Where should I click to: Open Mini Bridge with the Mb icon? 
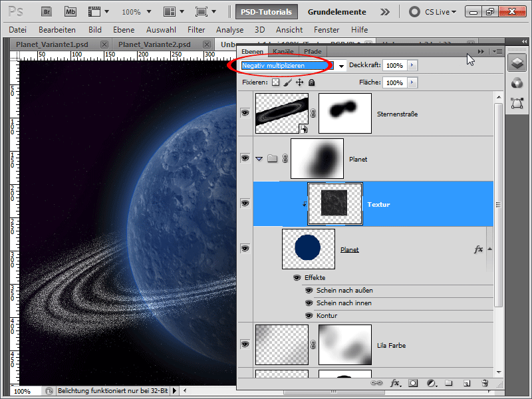click(x=70, y=12)
